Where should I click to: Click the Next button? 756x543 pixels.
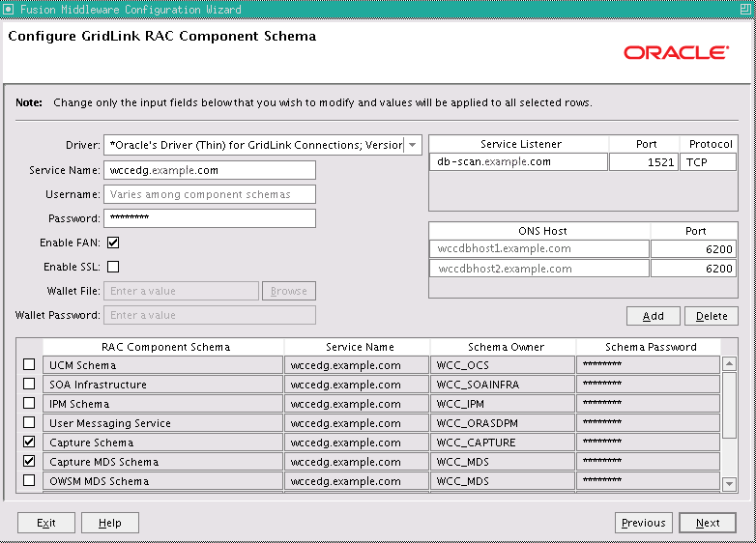pos(708,523)
